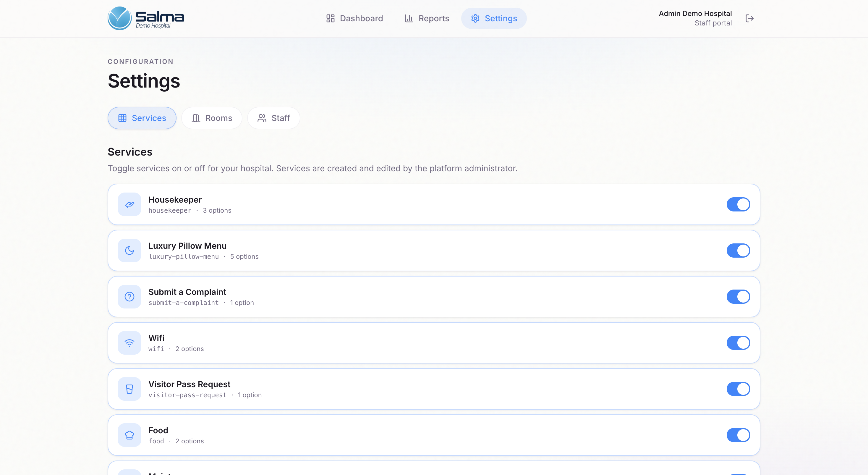868x475 pixels.
Task: Click the Admin Demo Hospital user name
Action: point(695,14)
